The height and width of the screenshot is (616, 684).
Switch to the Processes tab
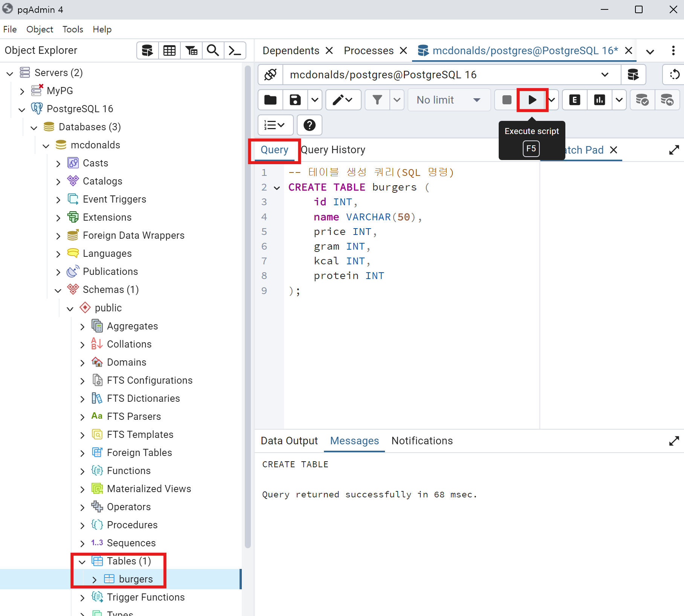point(369,50)
